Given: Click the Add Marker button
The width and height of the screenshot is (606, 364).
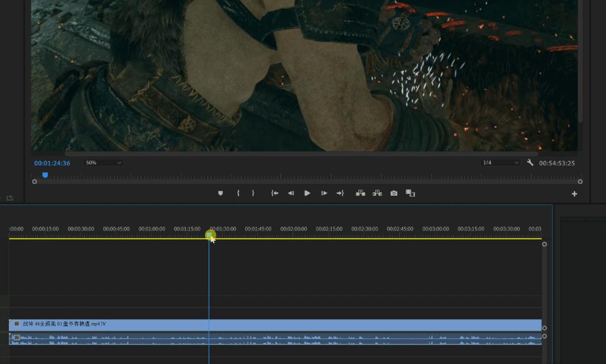Looking at the screenshot, I should point(220,193).
